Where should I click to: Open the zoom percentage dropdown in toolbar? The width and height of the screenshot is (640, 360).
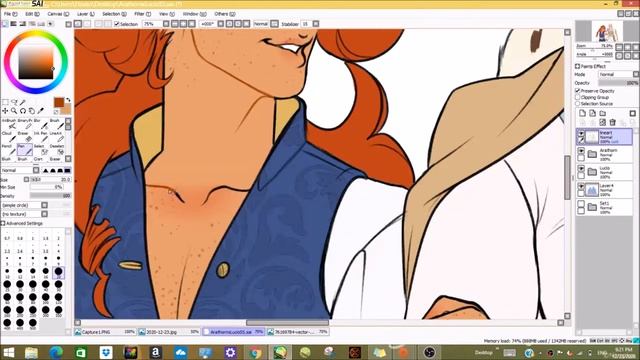coord(166,24)
